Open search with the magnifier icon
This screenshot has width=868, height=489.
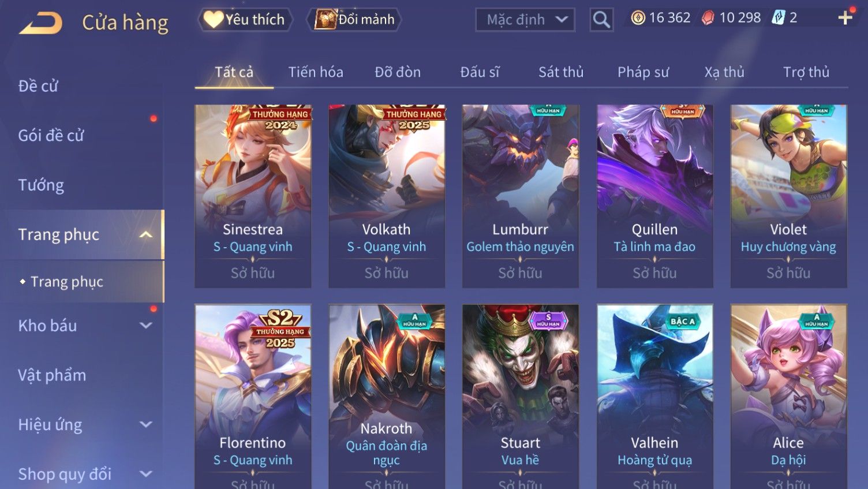point(601,20)
